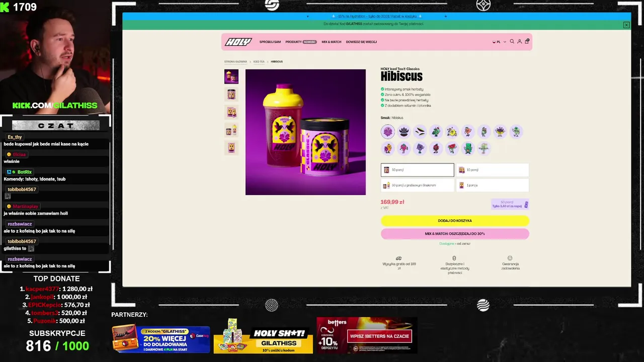The width and height of the screenshot is (644, 362).
Task: Click BotRix username in chat
Action: pos(25,172)
